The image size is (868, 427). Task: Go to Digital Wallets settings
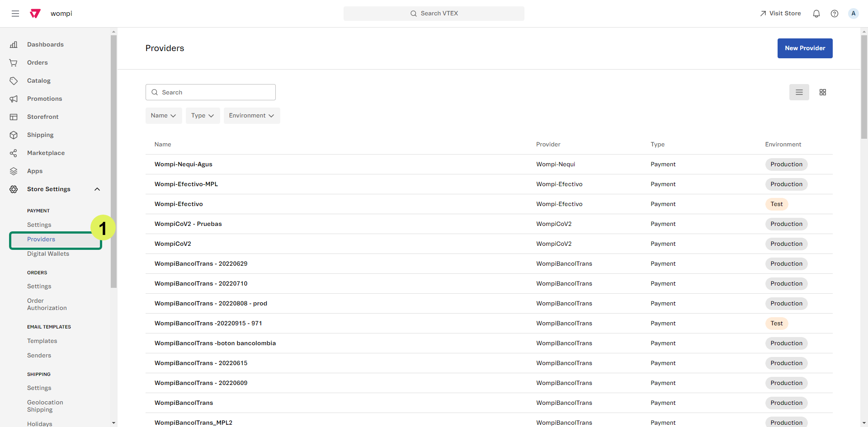point(48,254)
